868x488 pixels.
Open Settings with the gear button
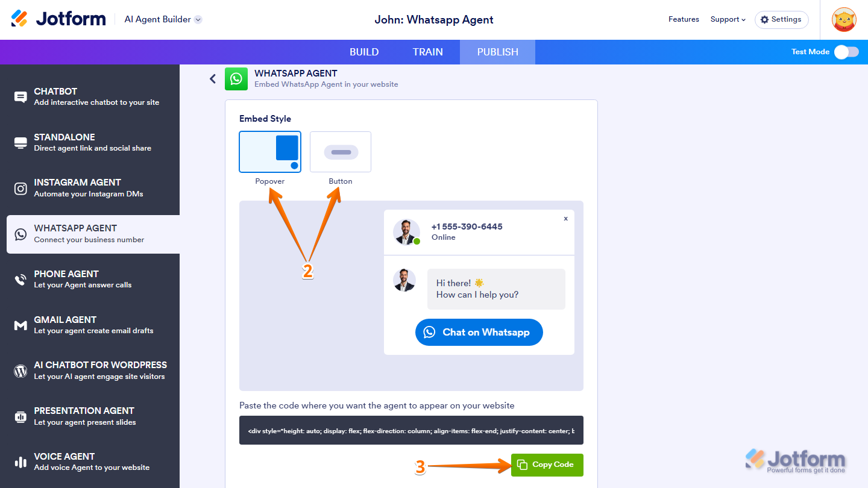tap(781, 19)
